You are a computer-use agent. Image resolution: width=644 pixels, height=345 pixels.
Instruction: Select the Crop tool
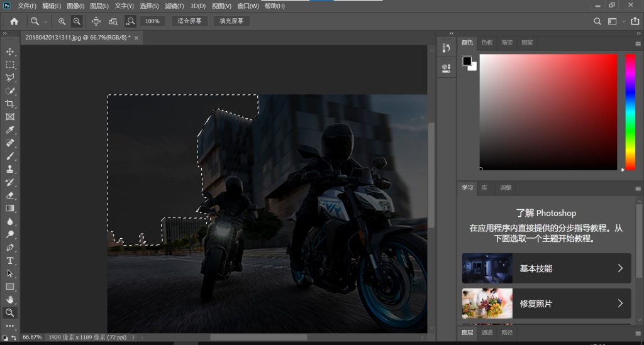(x=9, y=104)
